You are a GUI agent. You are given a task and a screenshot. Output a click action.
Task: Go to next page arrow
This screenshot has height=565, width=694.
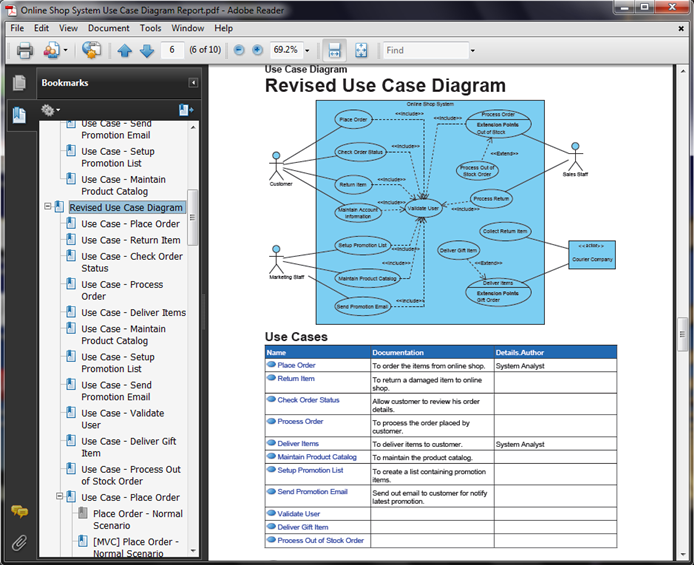click(x=147, y=50)
